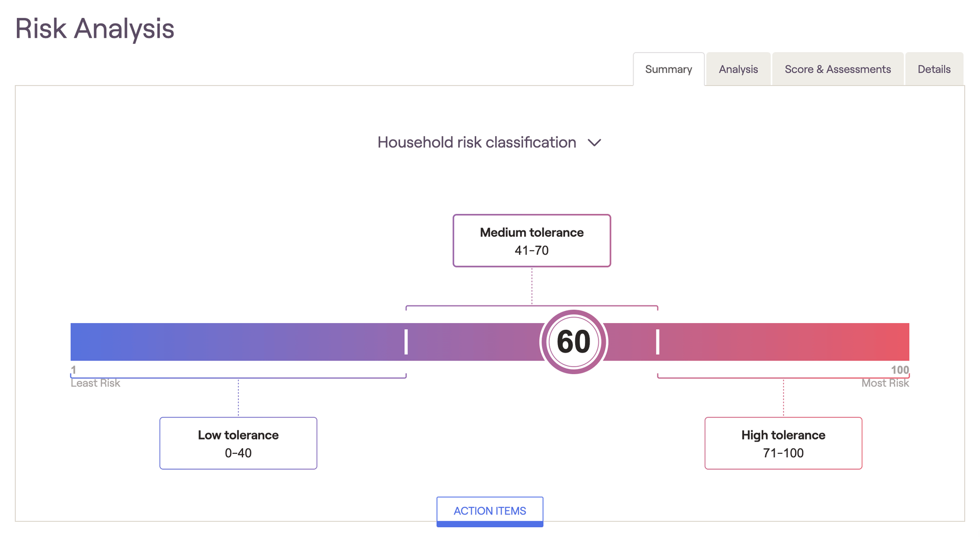Image resolution: width=980 pixels, height=537 pixels.
Task: Open Score & Assessments tab
Action: [837, 69]
